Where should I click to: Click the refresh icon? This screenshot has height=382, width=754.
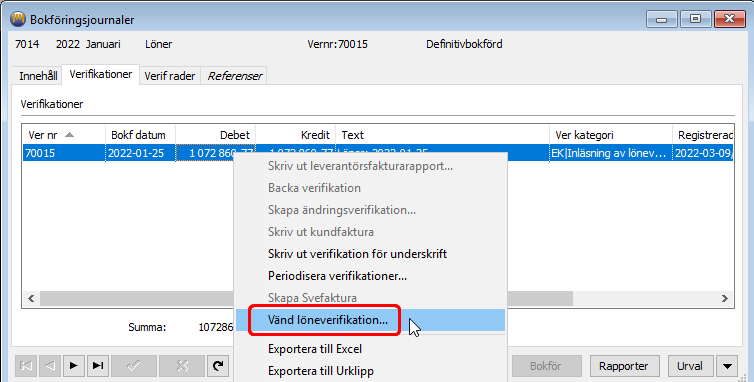[x=218, y=366]
